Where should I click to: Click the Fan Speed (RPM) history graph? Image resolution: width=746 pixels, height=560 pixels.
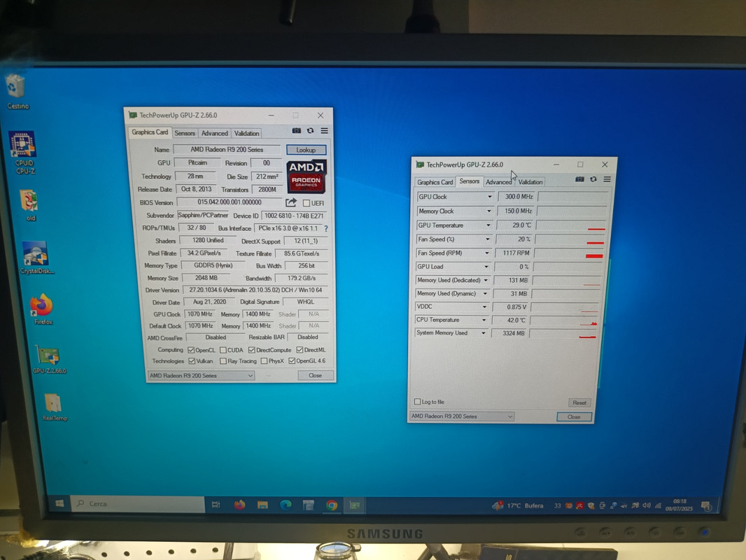[570, 253]
